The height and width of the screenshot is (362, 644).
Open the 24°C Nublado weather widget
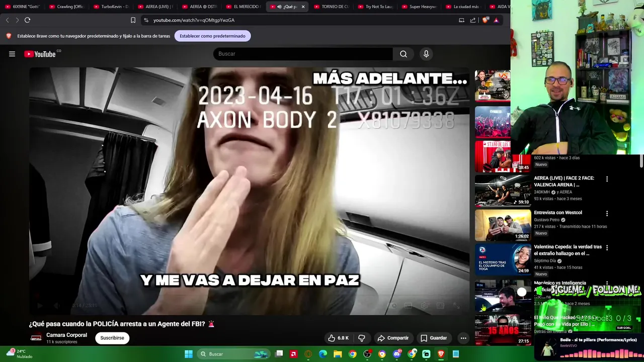20,354
